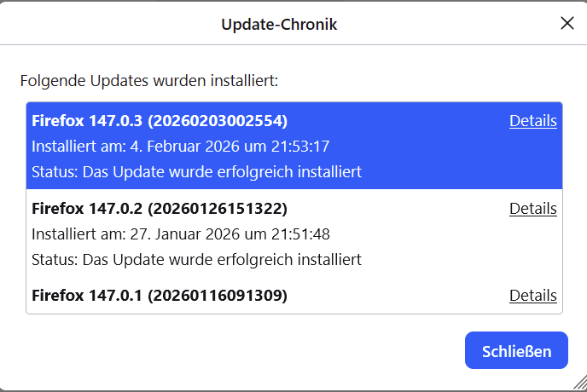Click the resize grip in dialog corner
This screenshot has width=587, height=392.
tap(578, 383)
